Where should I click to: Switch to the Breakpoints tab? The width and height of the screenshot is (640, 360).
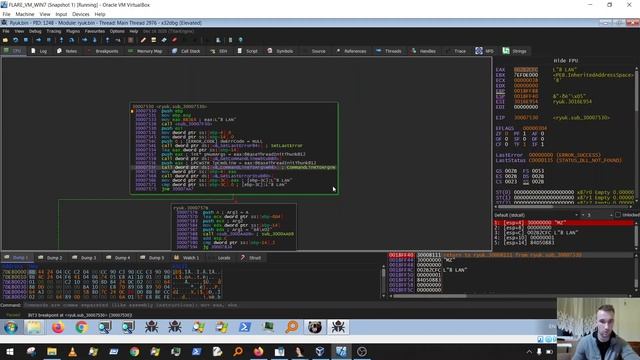tap(103, 51)
